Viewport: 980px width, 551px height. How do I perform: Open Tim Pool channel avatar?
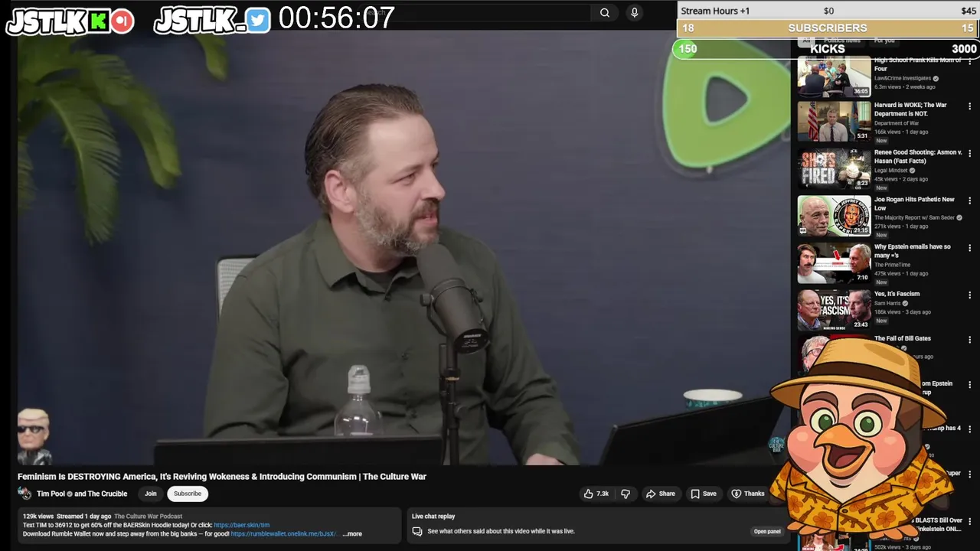(x=24, y=494)
